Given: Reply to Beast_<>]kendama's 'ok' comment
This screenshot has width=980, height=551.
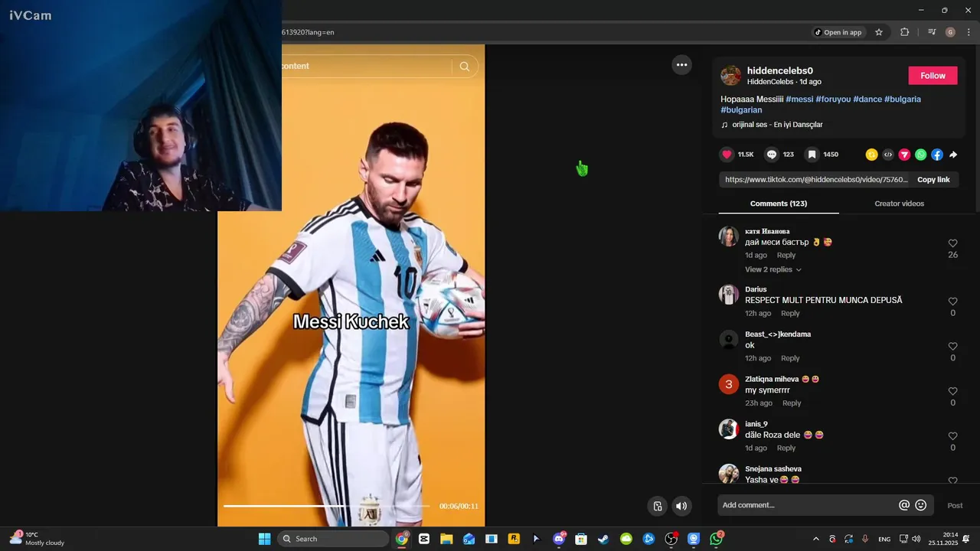Looking at the screenshot, I should (x=790, y=358).
